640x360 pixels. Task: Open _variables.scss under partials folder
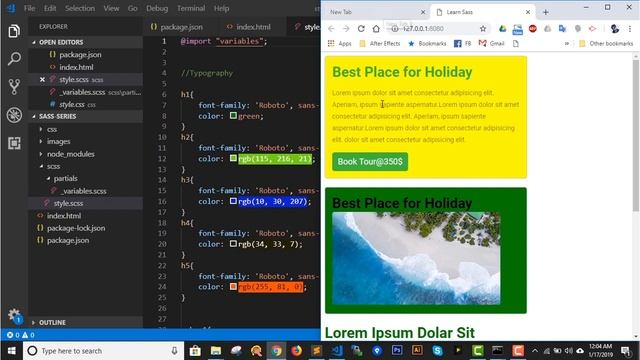pos(84,191)
